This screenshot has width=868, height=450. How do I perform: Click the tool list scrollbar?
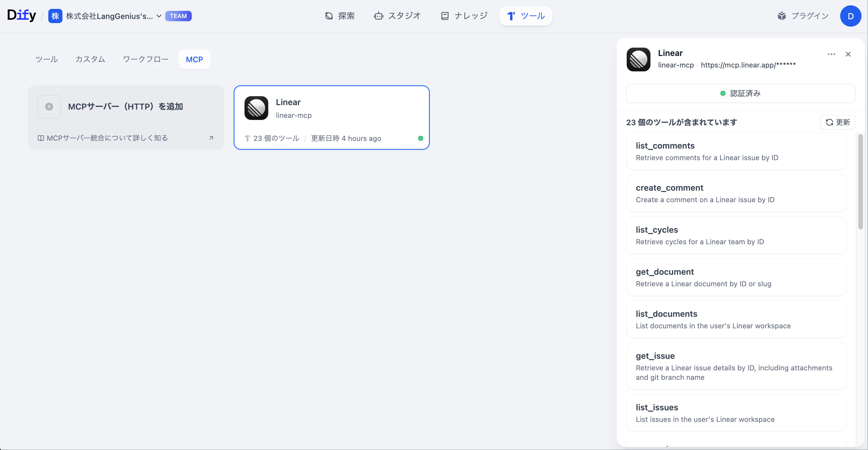point(860,182)
